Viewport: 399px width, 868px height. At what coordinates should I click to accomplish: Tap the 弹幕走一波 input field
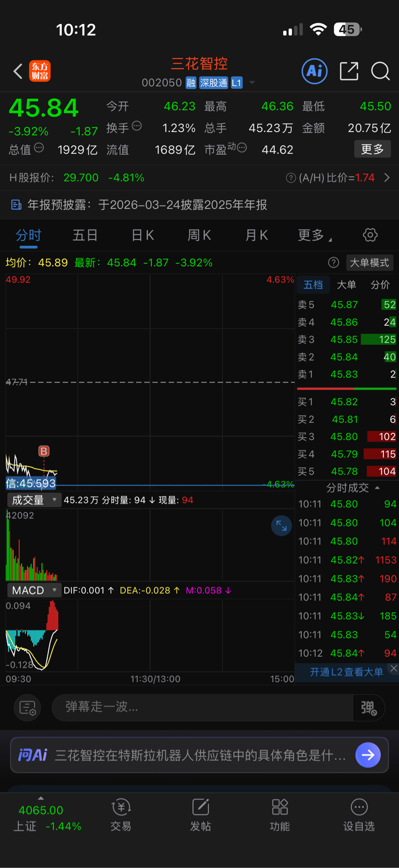(x=203, y=707)
